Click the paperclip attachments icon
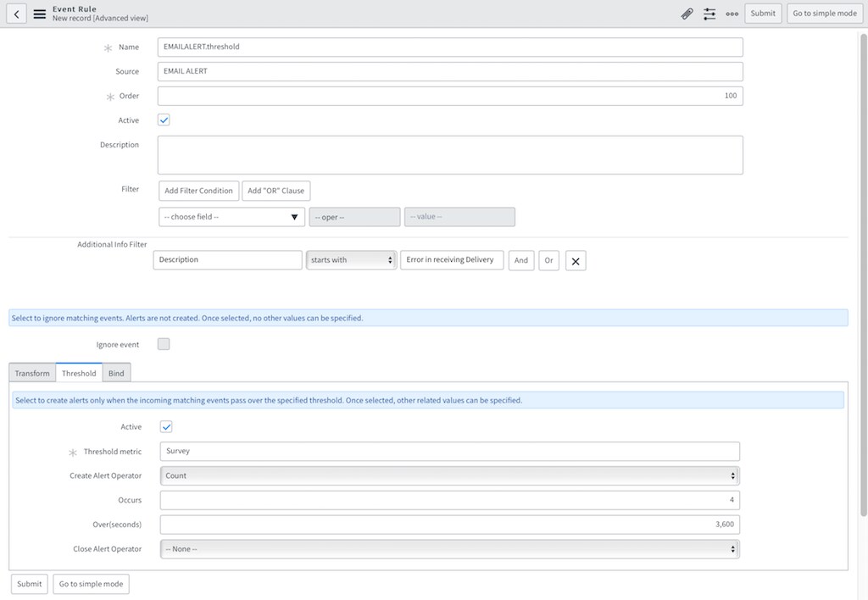868x600 pixels. pyautogui.click(x=687, y=14)
